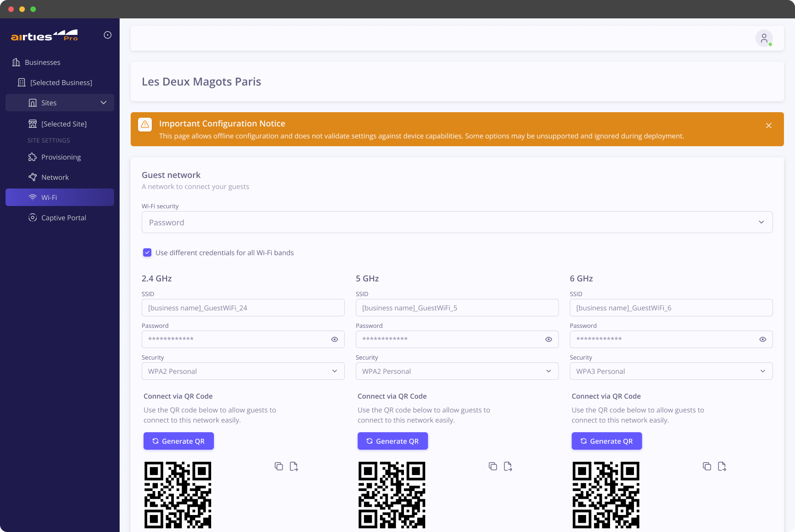Click the [Selected Business] office icon
795x532 pixels.
pos(22,82)
